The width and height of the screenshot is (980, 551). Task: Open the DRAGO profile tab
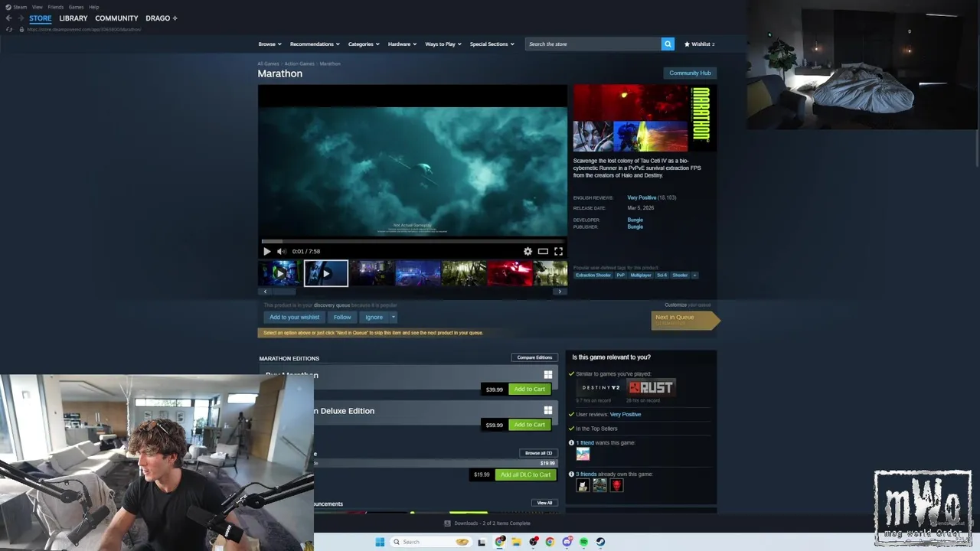pyautogui.click(x=161, y=18)
